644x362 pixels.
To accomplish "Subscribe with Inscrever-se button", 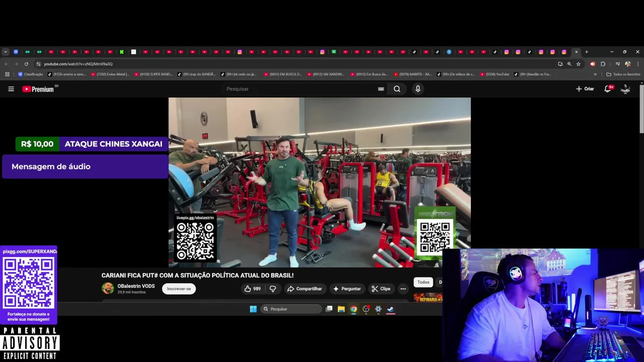I will pos(179,289).
